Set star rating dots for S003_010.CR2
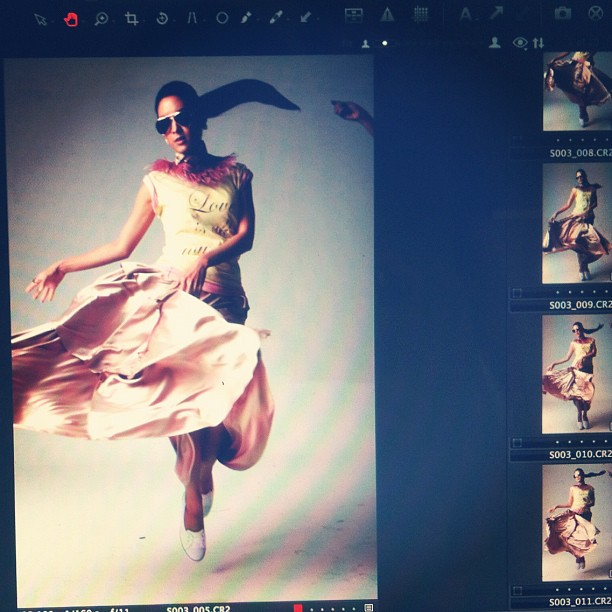Viewport: 612px width, 612px height. 582,442
